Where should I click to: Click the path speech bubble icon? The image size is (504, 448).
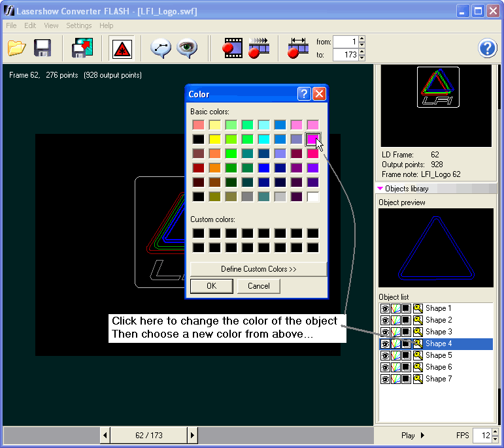click(161, 48)
